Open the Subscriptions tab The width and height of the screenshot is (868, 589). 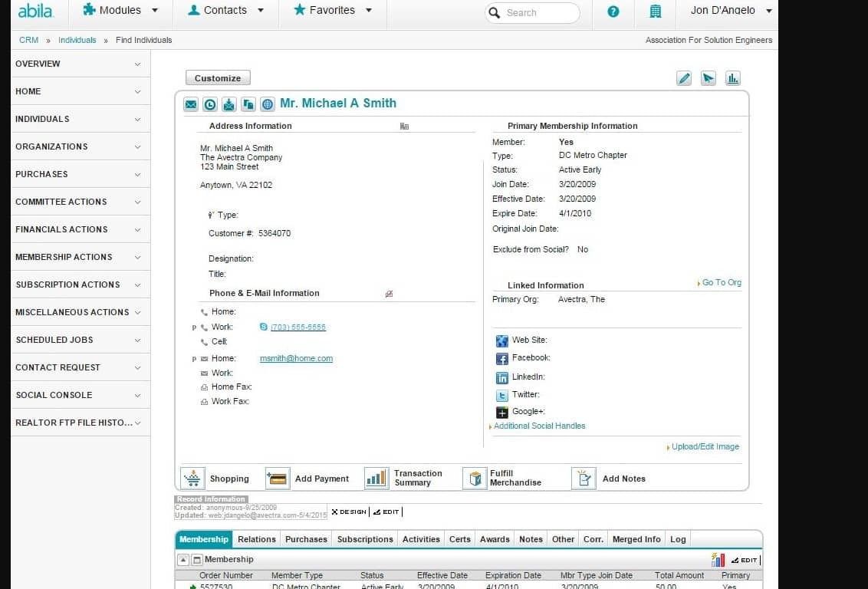tap(365, 539)
